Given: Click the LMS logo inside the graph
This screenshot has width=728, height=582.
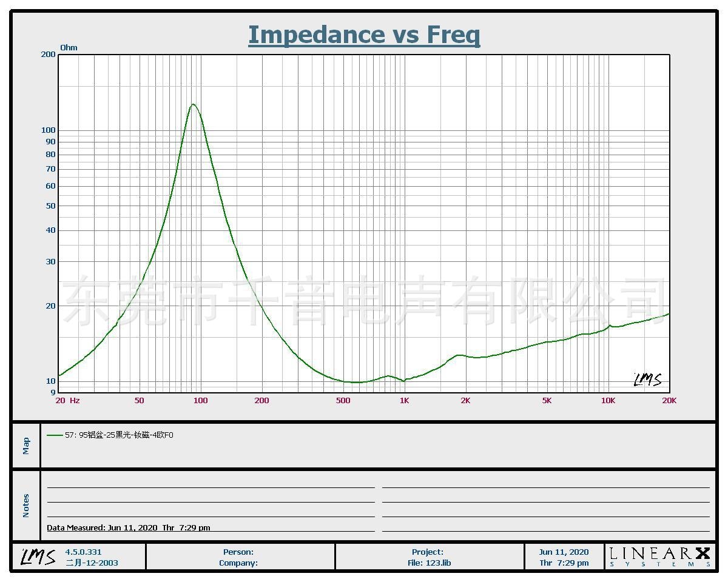Looking at the screenshot, I should 647,380.
